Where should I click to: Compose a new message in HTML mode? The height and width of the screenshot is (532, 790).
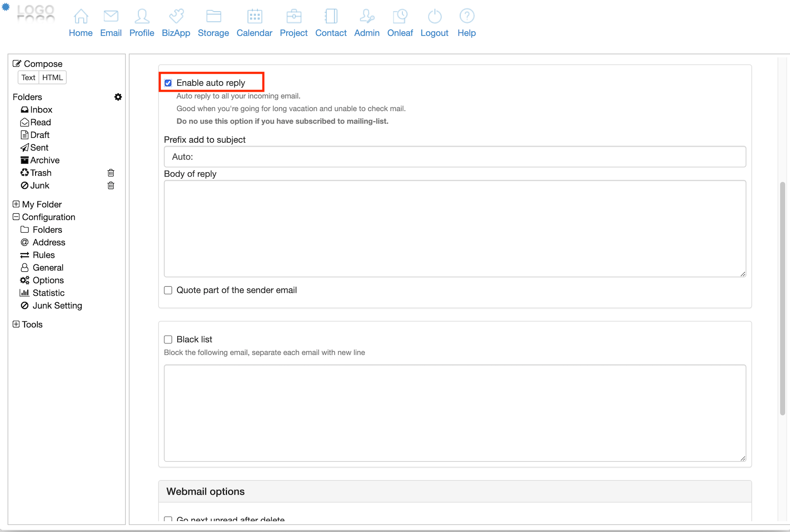(53, 78)
